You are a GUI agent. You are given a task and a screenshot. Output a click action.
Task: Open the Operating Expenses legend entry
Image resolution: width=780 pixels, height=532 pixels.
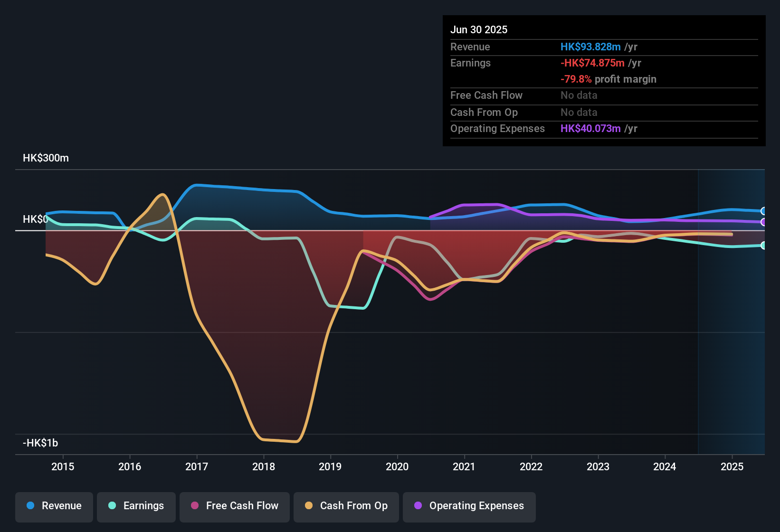[469, 506]
